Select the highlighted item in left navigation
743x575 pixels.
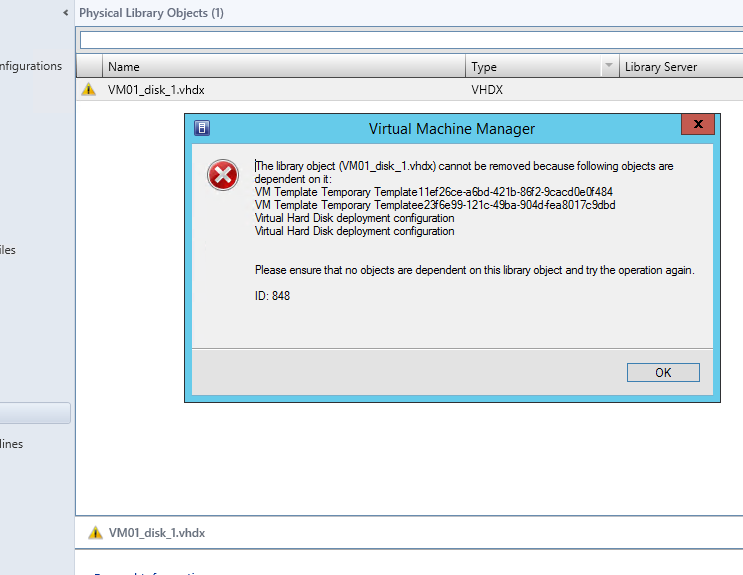(x=35, y=413)
